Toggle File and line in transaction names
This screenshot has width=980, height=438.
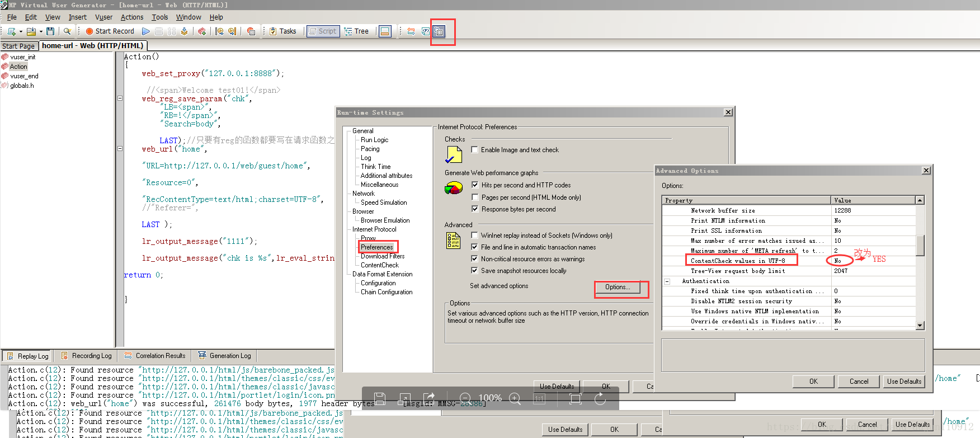(x=474, y=247)
